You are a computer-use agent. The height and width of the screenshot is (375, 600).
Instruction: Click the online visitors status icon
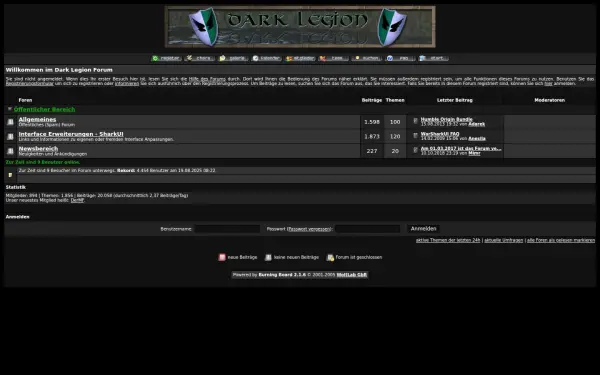click(10, 175)
